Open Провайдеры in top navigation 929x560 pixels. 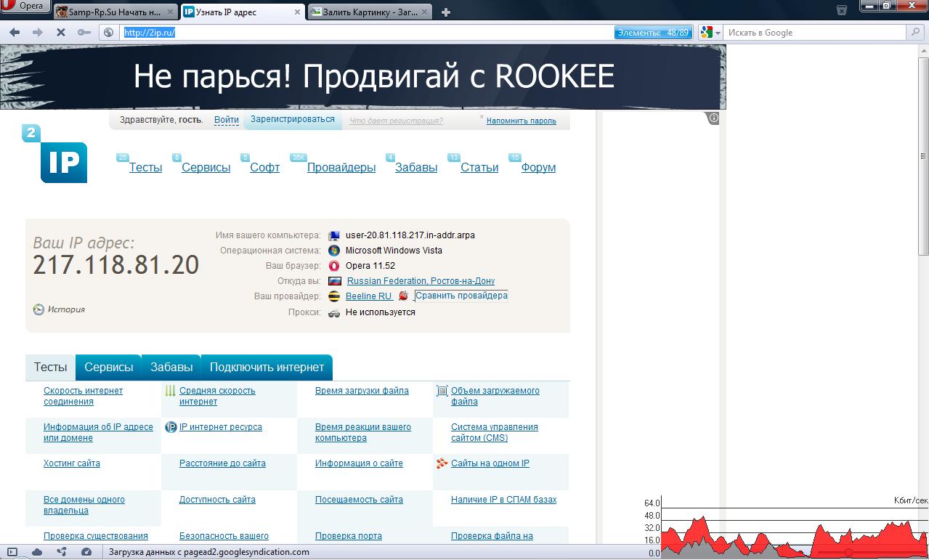click(341, 167)
